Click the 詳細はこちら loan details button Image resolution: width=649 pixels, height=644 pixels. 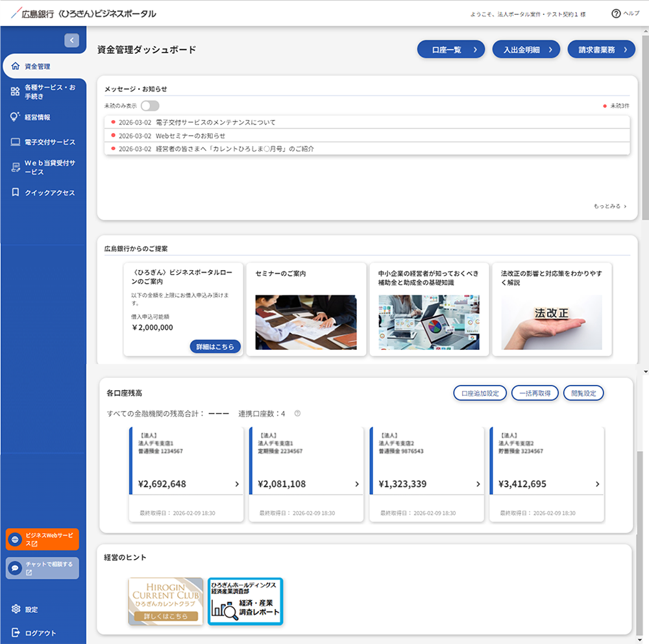215,347
